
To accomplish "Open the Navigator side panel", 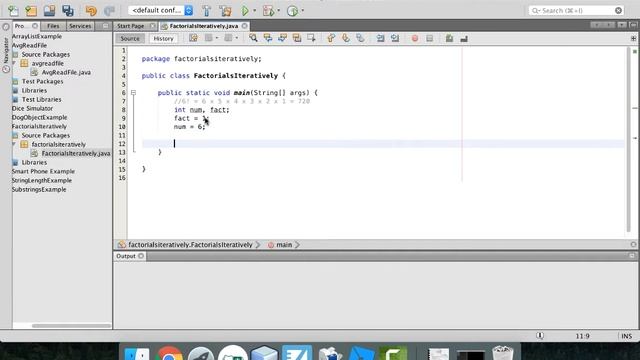I will [6, 51].
